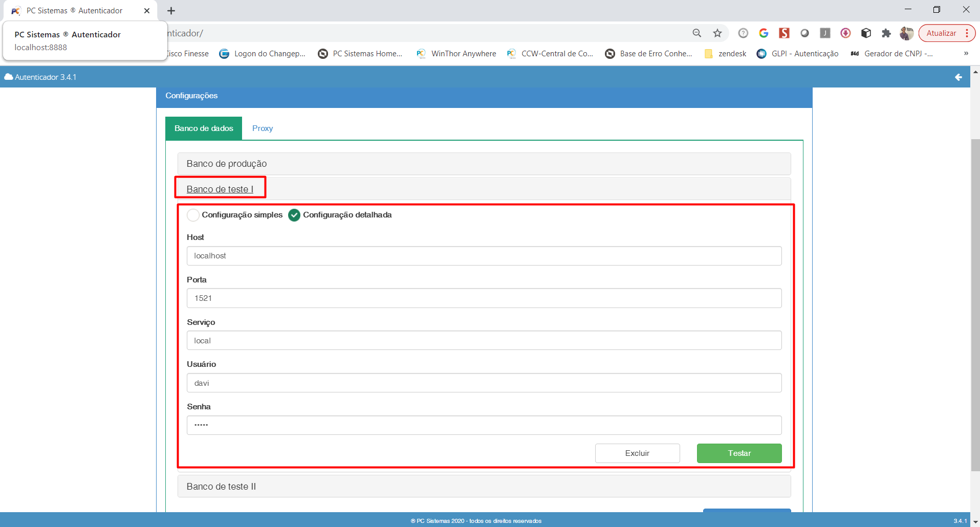This screenshot has width=980, height=527.
Task: Show more bookmarks with the chevron
Action: point(966,54)
